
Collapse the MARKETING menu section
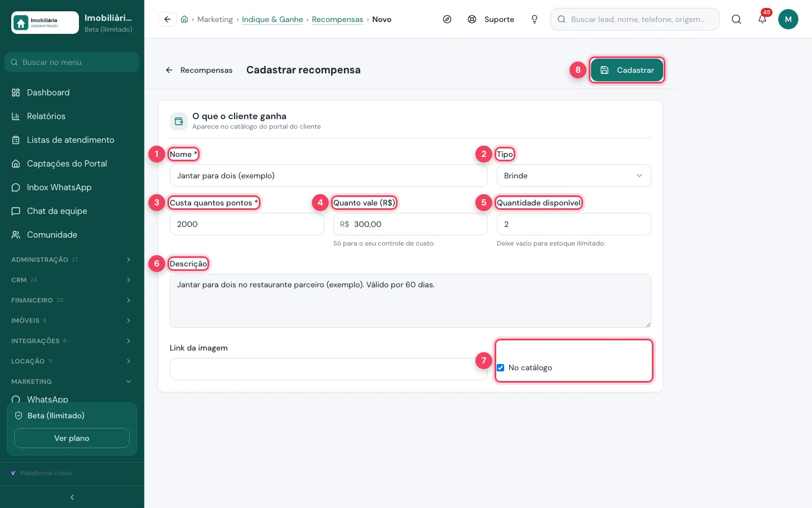click(x=72, y=382)
